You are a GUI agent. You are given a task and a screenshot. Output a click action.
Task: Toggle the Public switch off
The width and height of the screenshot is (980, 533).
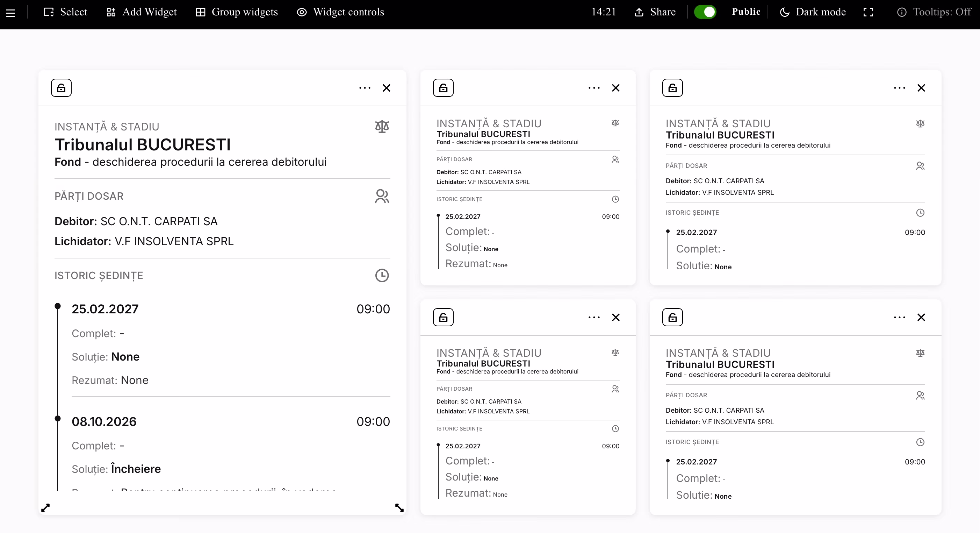pos(705,12)
